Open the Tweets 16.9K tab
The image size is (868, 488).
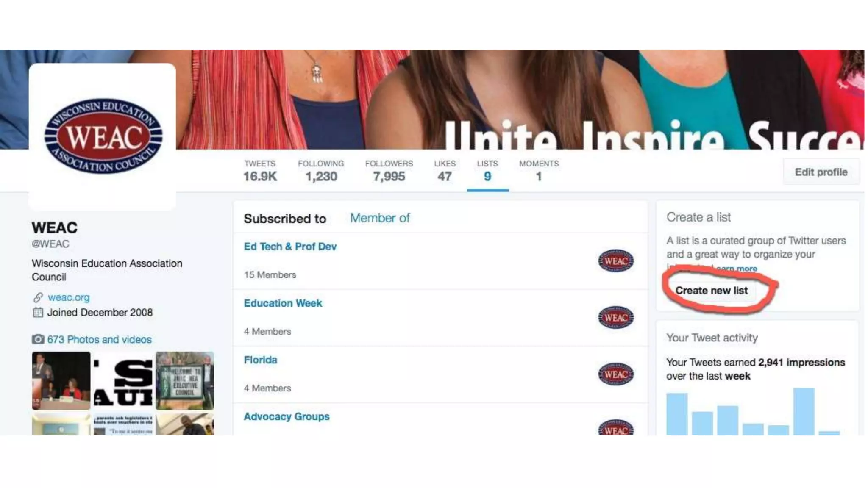[x=260, y=171]
